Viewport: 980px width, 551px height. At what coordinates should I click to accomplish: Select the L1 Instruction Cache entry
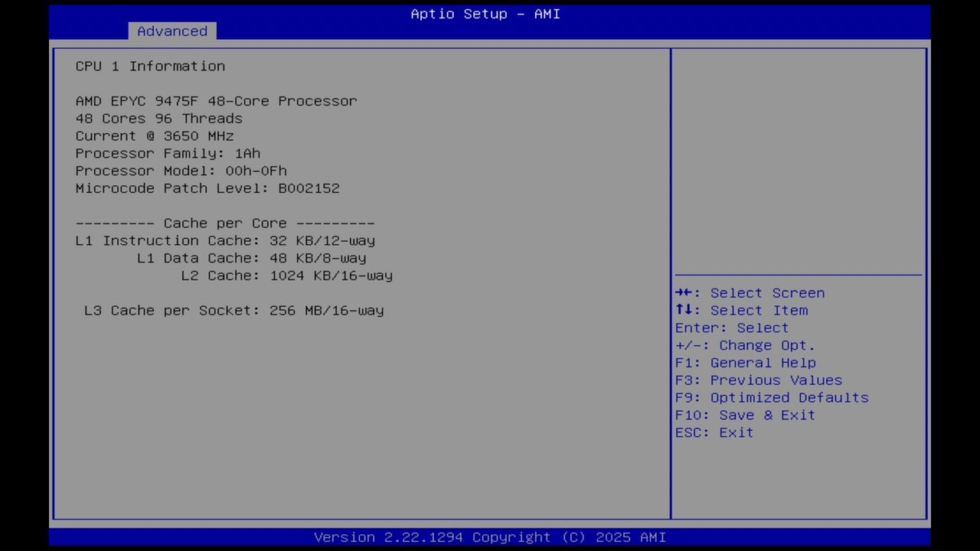(224, 240)
